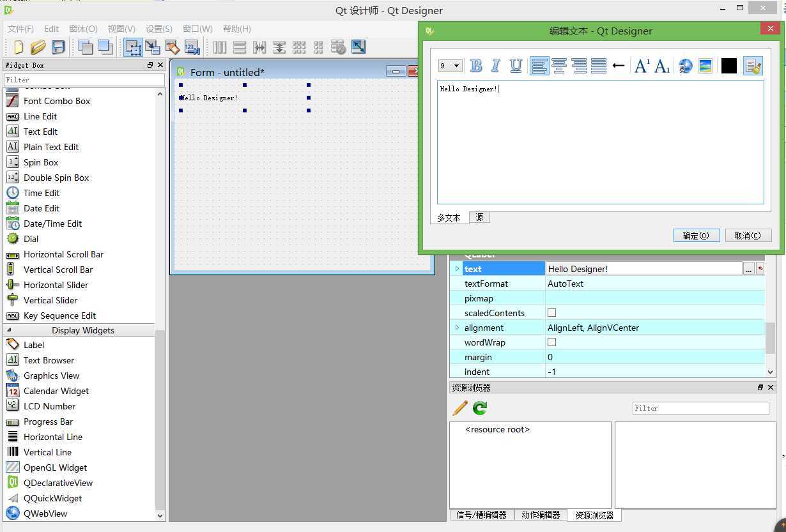Align text right in the editor

click(579, 66)
